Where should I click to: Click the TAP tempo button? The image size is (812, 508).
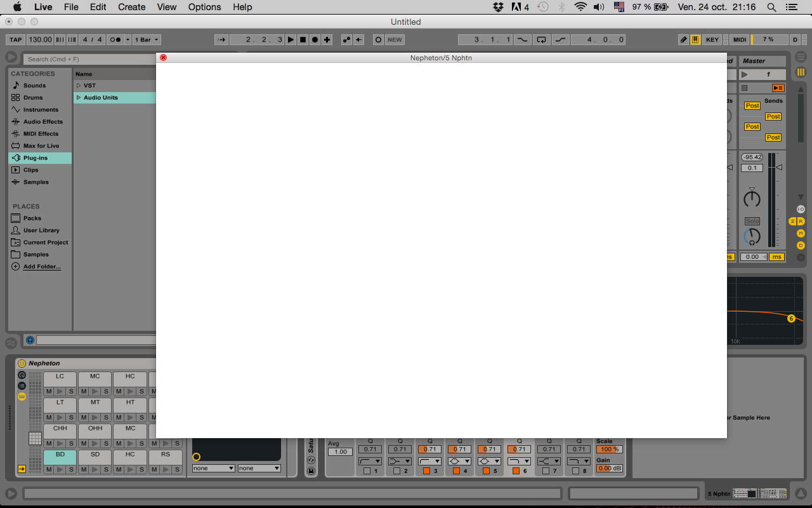pyautogui.click(x=16, y=39)
